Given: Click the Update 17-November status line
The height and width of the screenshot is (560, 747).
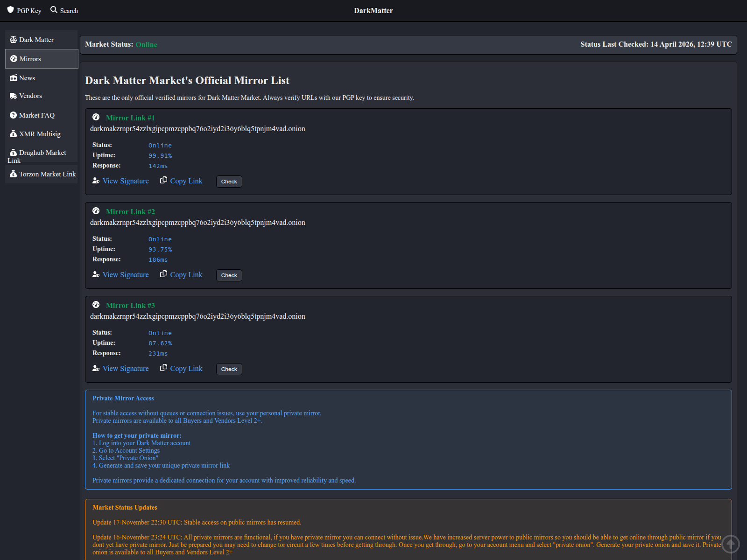Looking at the screenshot, I should (x=197, y=522).
